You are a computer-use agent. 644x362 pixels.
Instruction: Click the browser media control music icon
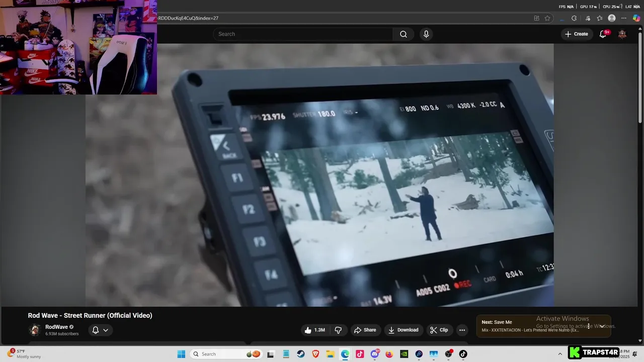click(587, 18)
